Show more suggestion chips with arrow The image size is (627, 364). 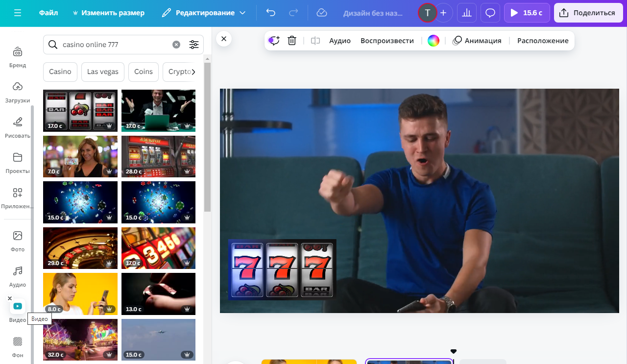[193, 72]
